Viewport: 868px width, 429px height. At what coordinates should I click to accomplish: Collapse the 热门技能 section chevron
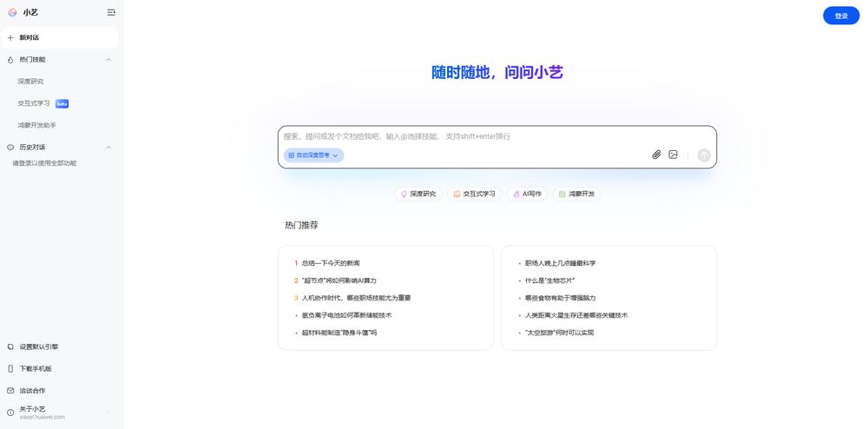(x=108, y=59)
